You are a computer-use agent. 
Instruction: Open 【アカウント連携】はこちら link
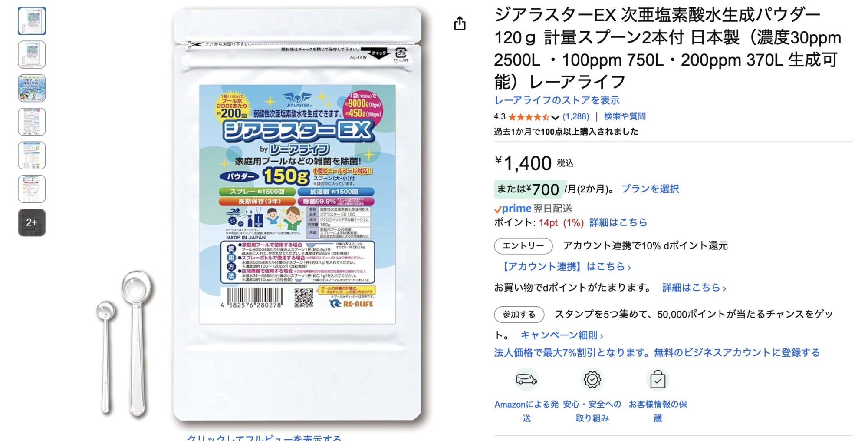point(566,267)
